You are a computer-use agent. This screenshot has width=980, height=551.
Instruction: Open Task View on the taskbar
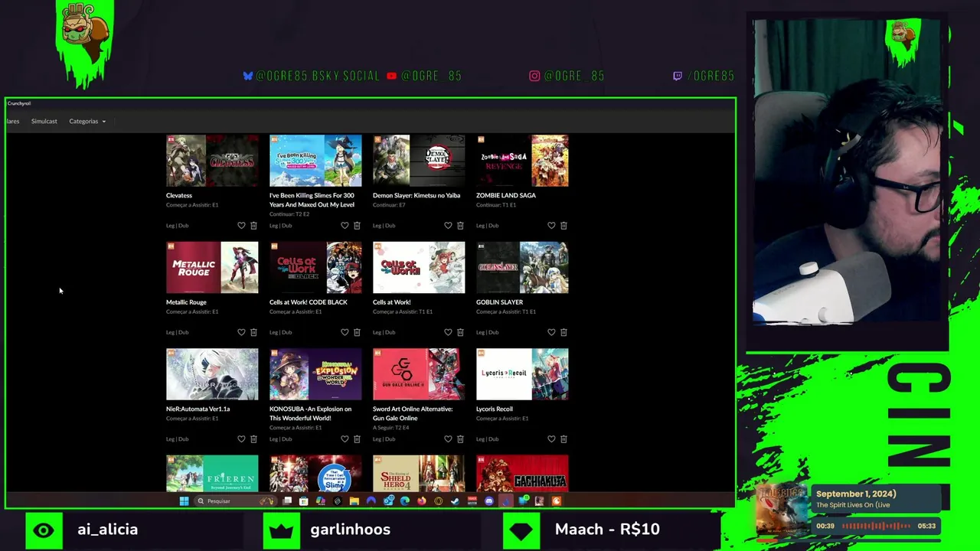(x=287, y=501)
